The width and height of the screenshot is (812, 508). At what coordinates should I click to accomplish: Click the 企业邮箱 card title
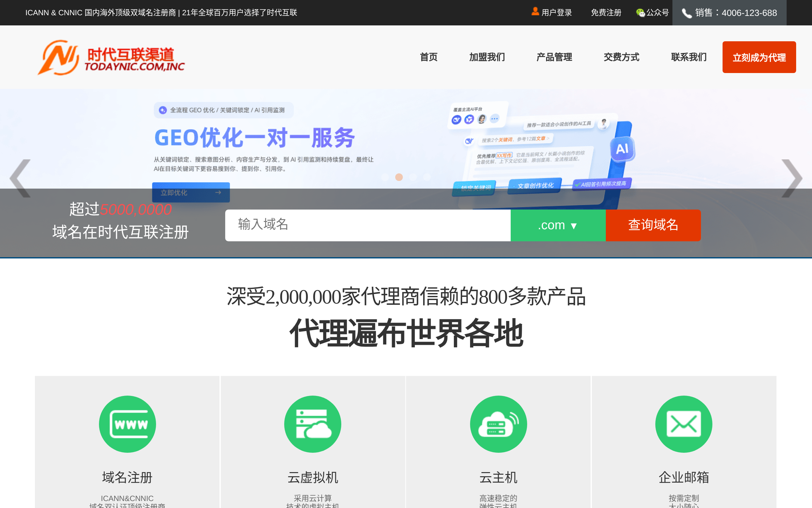click(684, 477)
